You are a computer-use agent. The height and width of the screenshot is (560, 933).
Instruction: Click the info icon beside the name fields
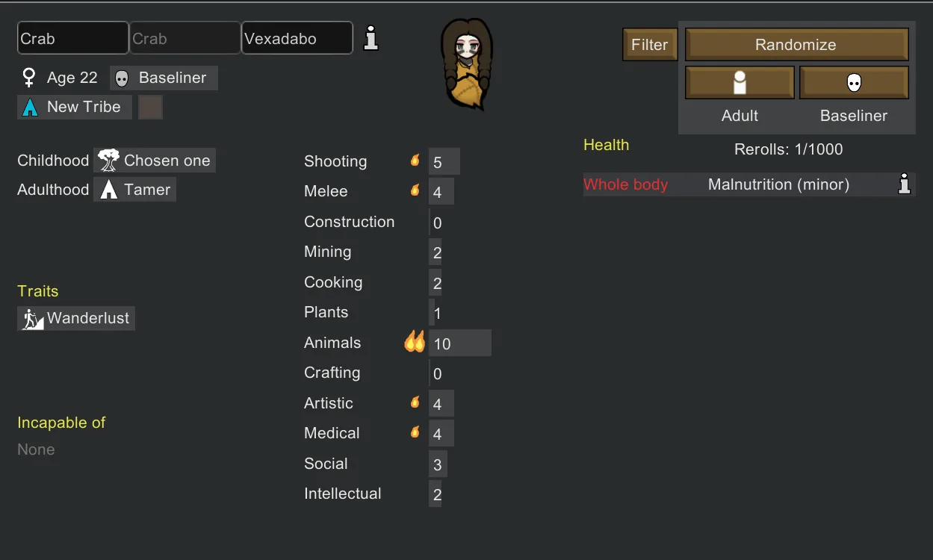click(371, 38)
